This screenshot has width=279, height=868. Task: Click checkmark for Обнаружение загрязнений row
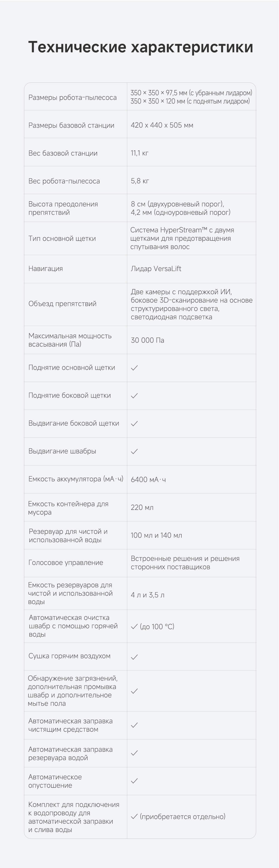point(134,691)
